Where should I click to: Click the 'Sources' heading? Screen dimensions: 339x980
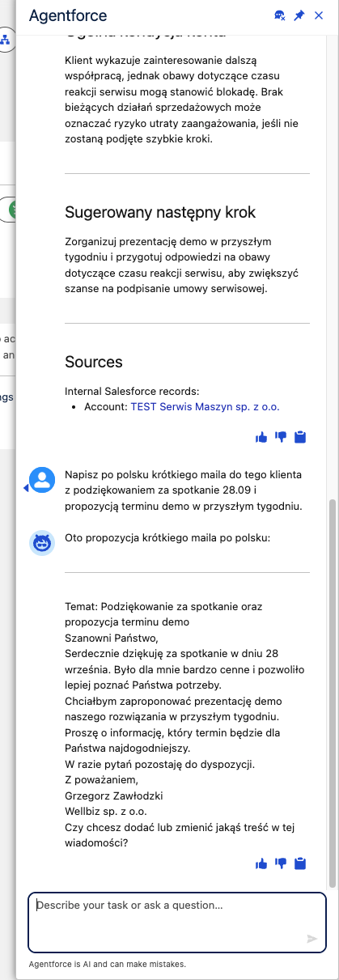pyautogui.click(x=94, y=362)
